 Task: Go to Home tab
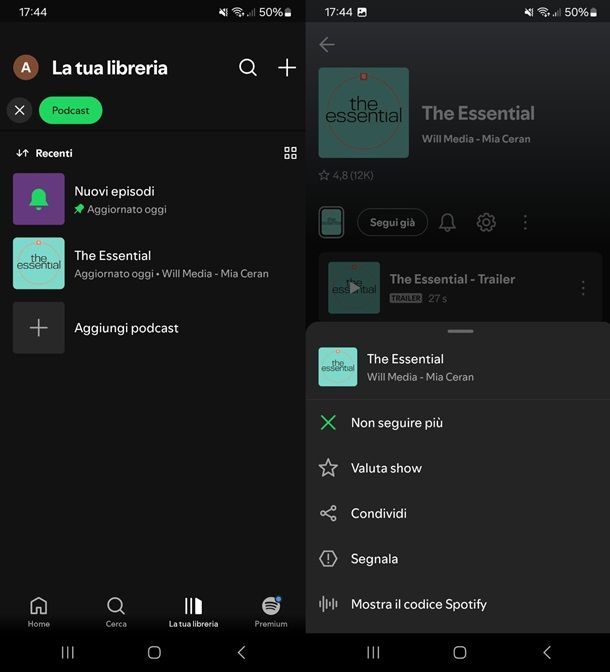point(39,612)
